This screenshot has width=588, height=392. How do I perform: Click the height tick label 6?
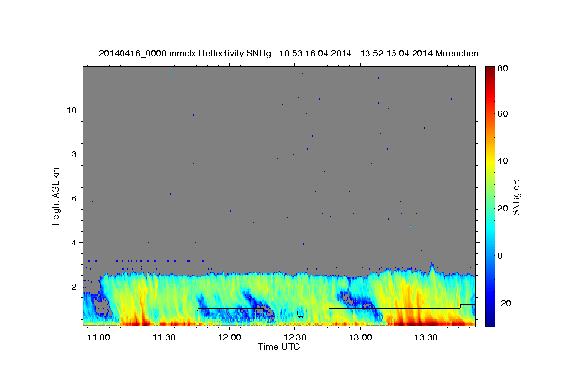click(x=75, y=198)
